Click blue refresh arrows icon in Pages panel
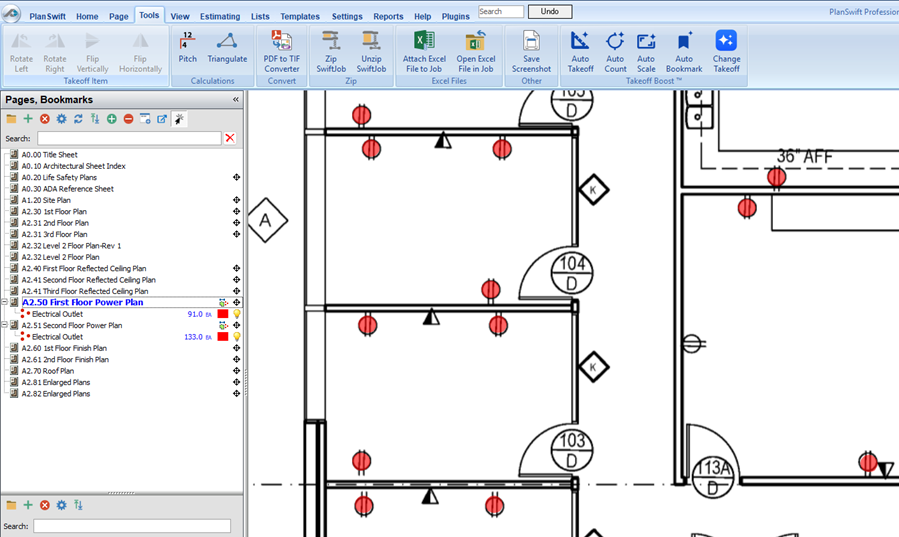Viewport: 899px width, 537px height. [x=78, y=119]
